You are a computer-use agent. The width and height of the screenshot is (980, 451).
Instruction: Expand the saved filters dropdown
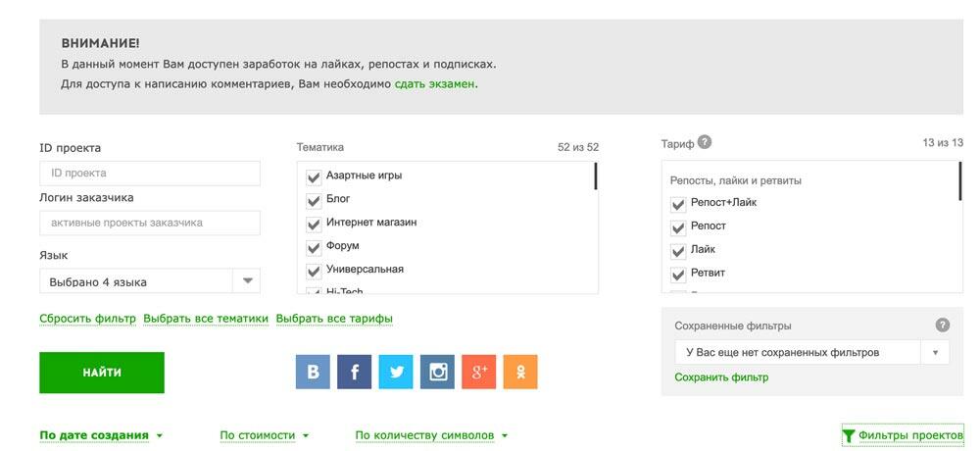click(811, 352)
